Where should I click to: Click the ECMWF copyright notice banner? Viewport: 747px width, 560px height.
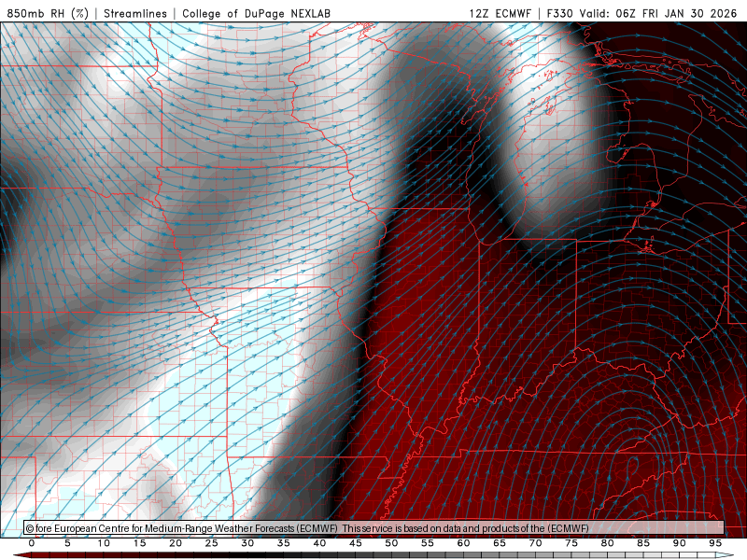[x=374, y=528]
